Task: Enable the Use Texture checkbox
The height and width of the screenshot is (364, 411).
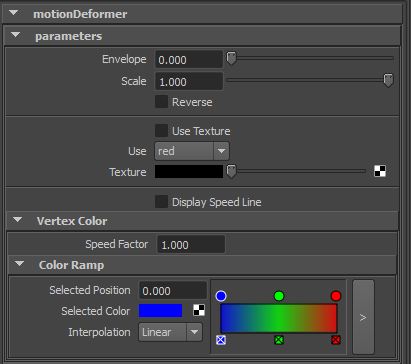Action: point(161,131)
